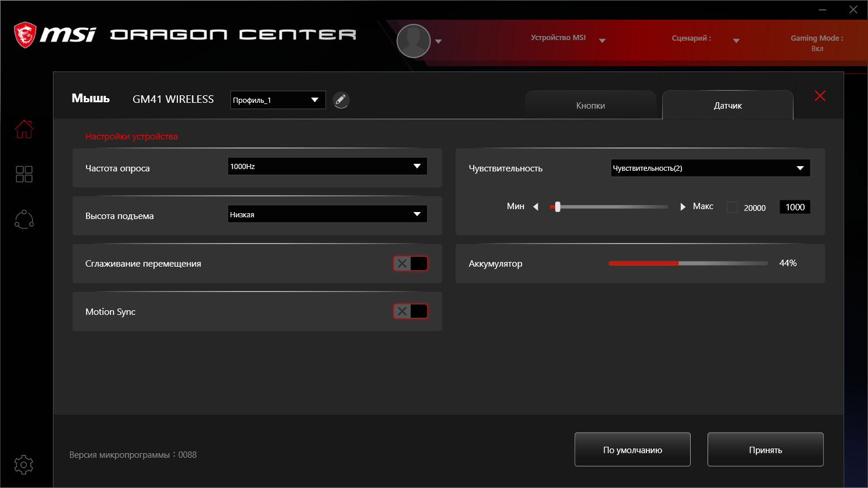This screenshot has width=868, height=488.
Task: Open the apps grid sidebar icon
Action: click(x=24, y=174)
